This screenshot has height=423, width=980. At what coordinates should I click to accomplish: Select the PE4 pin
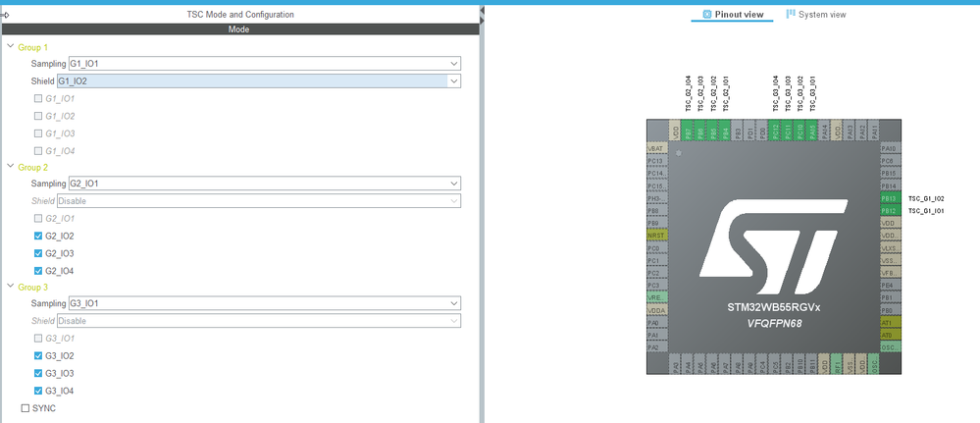click(890, 286)
